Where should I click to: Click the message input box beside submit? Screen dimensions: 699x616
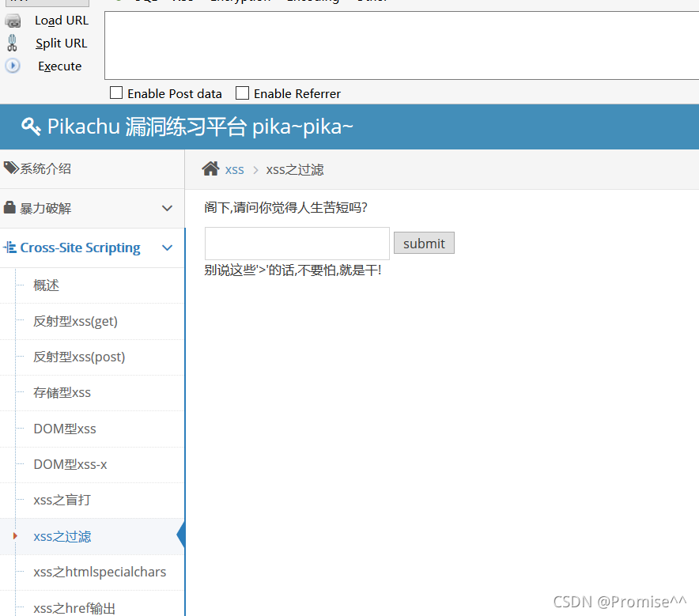click(x=297, y=244)
